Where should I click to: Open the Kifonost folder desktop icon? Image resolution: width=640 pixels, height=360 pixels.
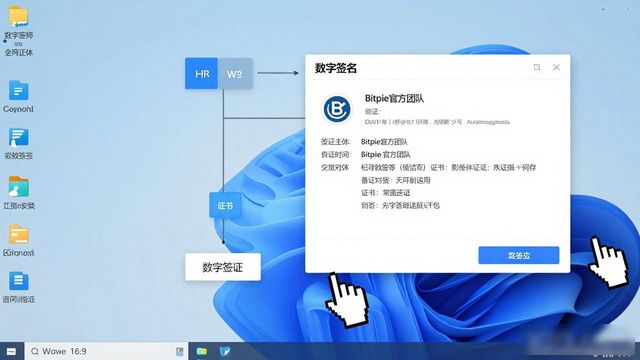pyautogui.click(x=18, y=234)
